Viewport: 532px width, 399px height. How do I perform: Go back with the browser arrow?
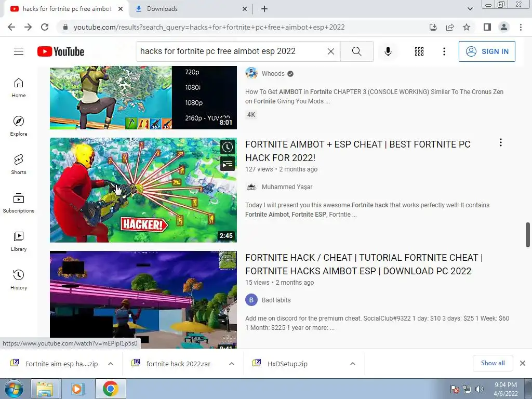coord(11,27)
